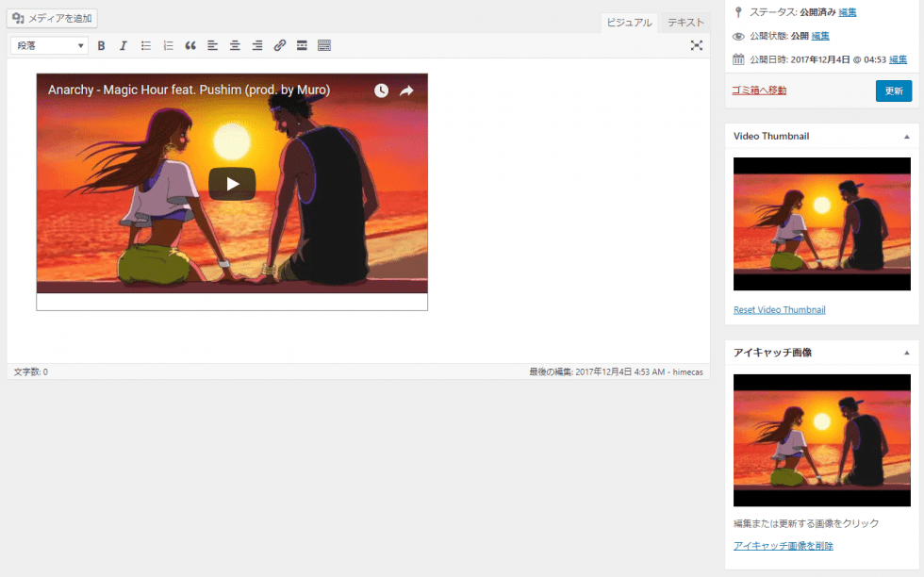Switch to the テキスト editor tab

(x=685, y=22)
